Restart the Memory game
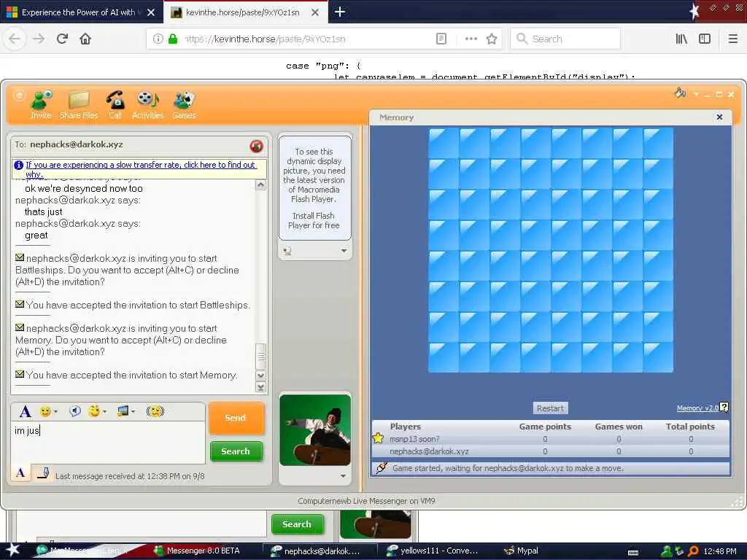The image size is (747, 560). pos(550,408)
